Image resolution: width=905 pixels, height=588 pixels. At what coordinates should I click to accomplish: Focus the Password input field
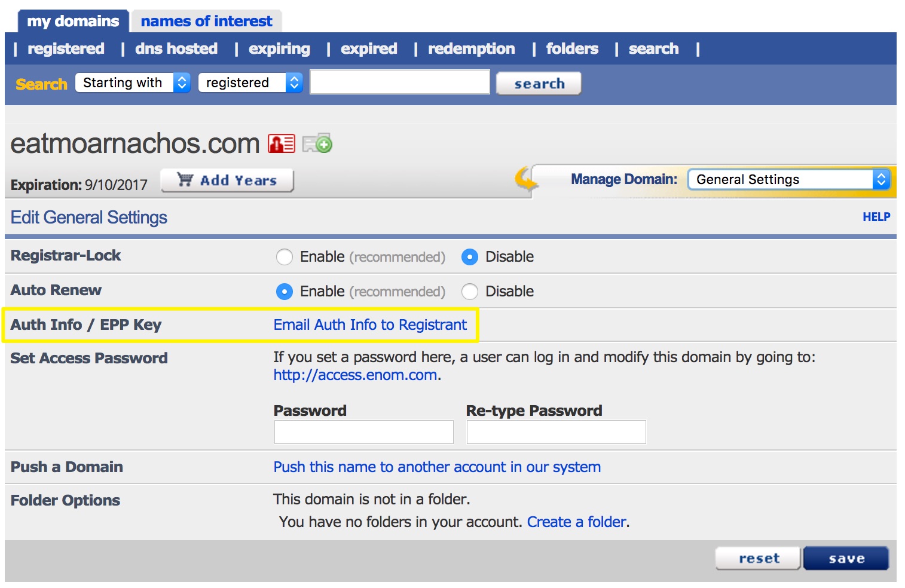point(363,431)
